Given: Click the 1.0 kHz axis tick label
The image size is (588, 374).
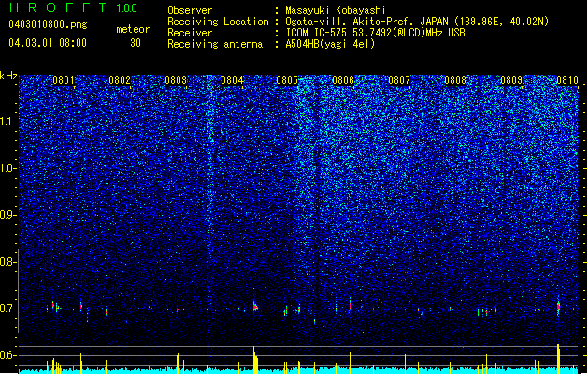Looking at the screenshot, I should (8, 168).
